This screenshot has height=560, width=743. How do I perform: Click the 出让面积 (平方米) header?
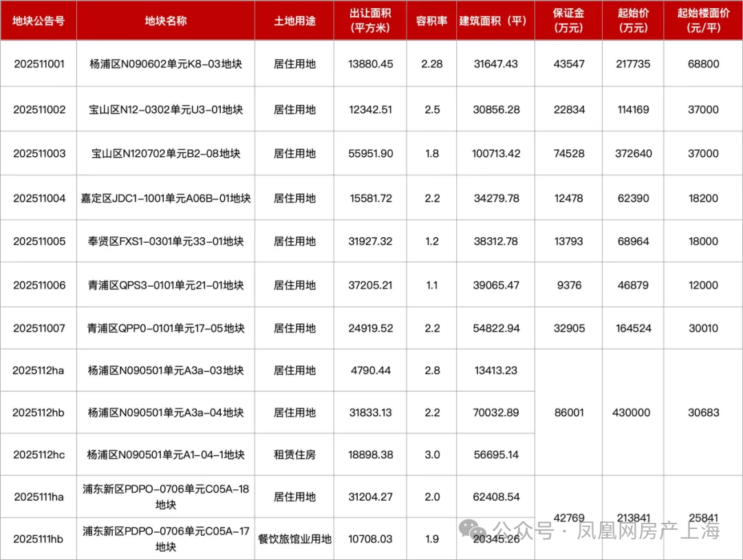[x=371, y=21]
